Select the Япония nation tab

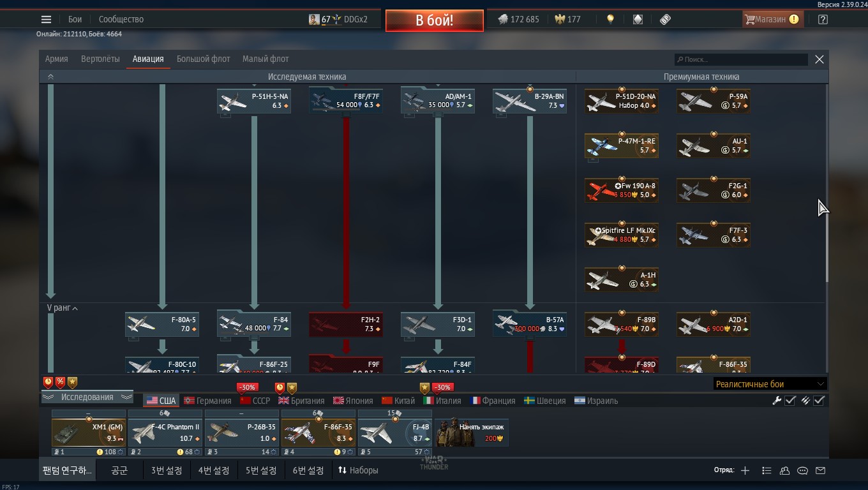click(x=352, y=401)
